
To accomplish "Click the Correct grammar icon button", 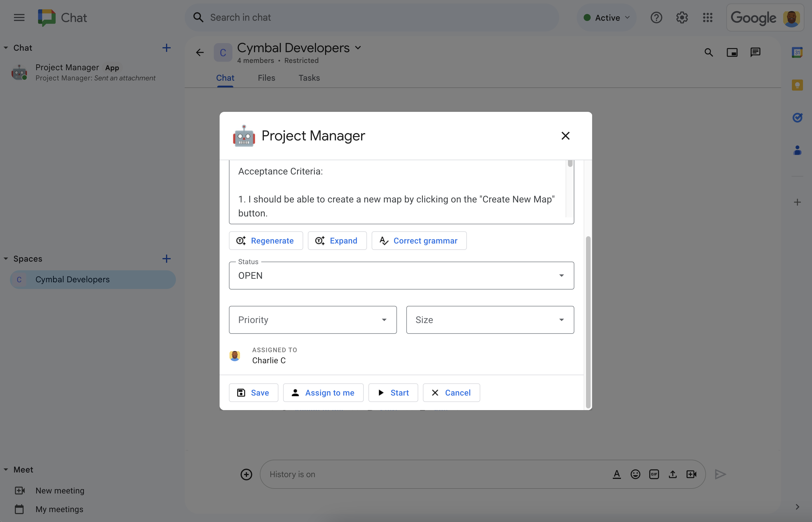I will [384, 240].
